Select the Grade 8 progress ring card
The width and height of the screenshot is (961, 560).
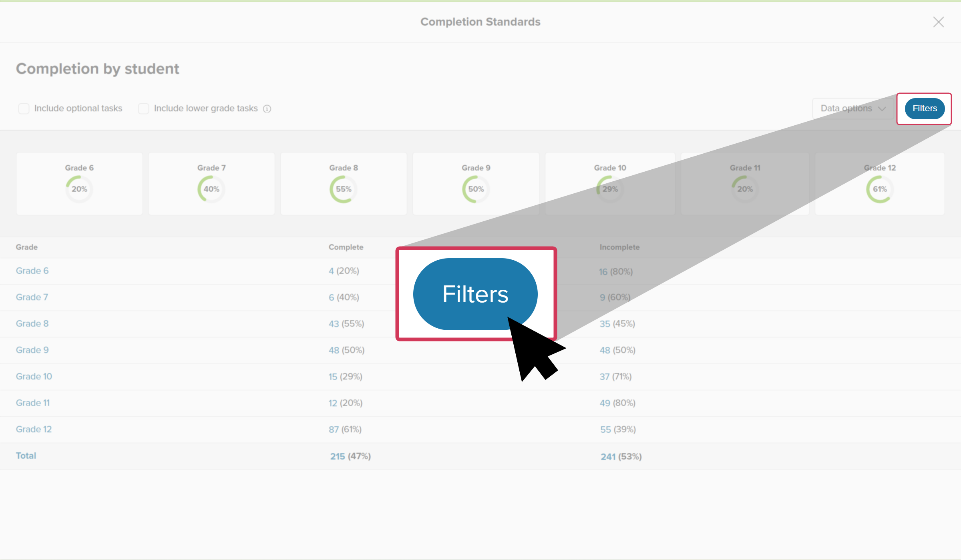(x=343, y=183)
